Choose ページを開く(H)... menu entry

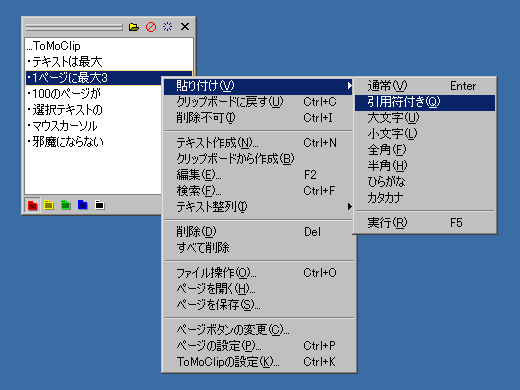pos(259,289)
